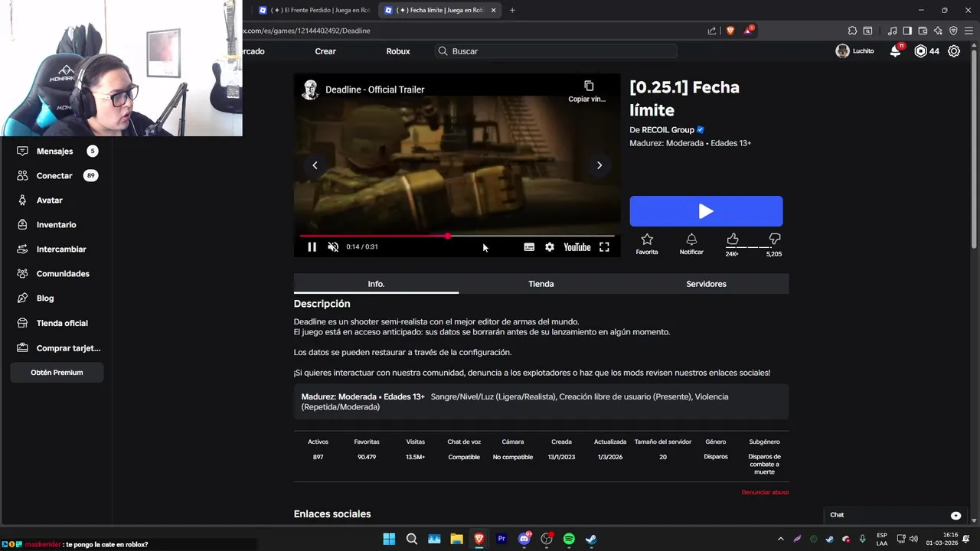Expand the Chat panel

[x=897, y=515]
